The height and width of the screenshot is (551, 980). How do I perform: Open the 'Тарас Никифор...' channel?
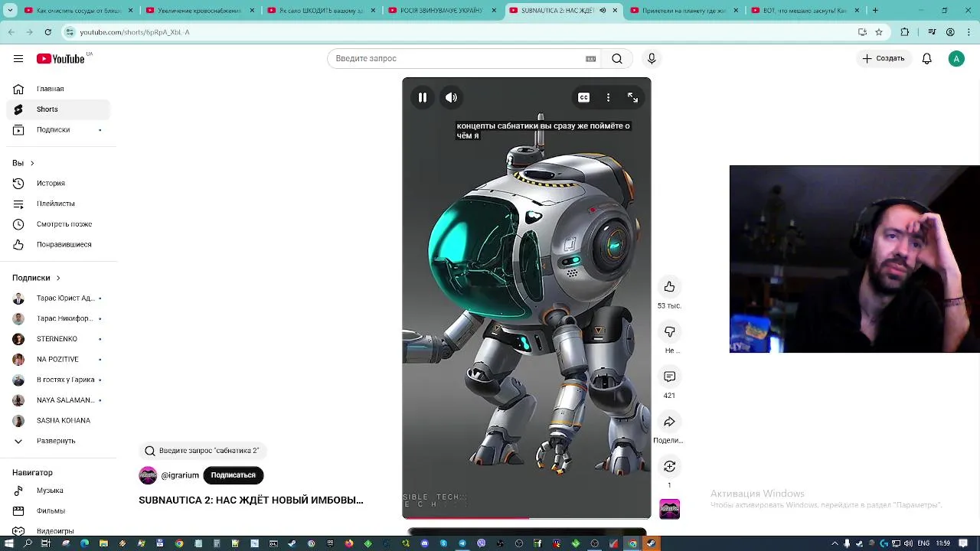click(x=57, y=318)
